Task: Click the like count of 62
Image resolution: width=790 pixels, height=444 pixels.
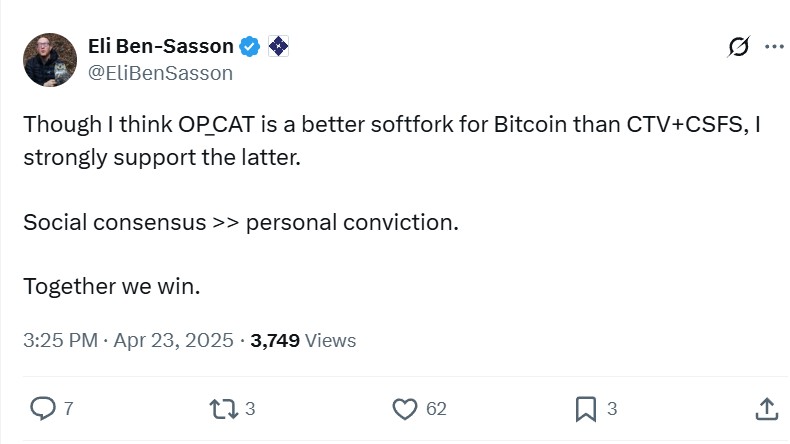Action: point(436,409)
